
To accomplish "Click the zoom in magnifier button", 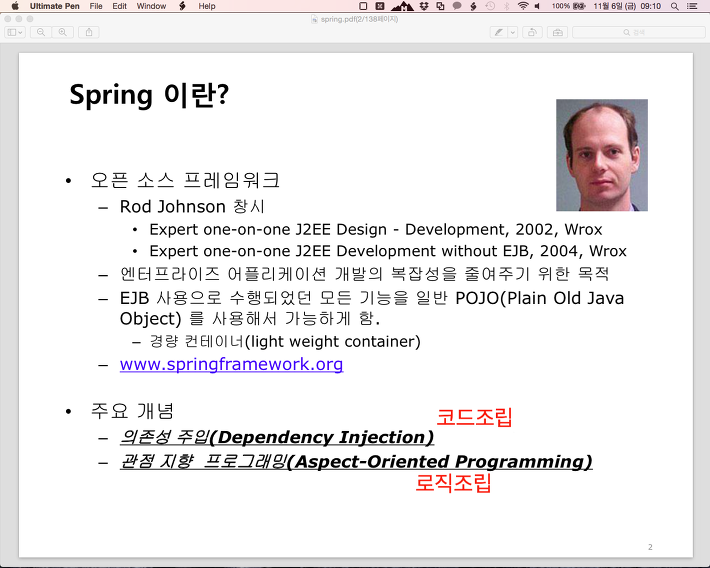I will pos(62,32).
